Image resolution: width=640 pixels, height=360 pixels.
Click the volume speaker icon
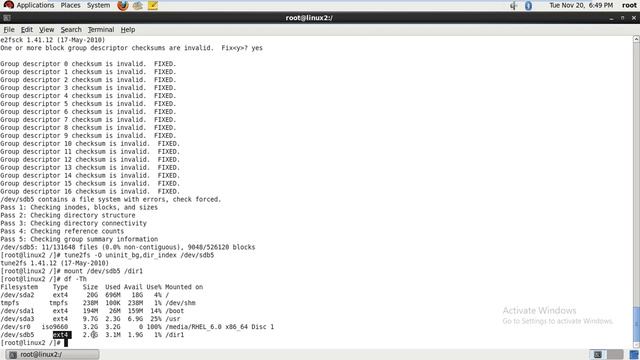click(x=513, y=5)
